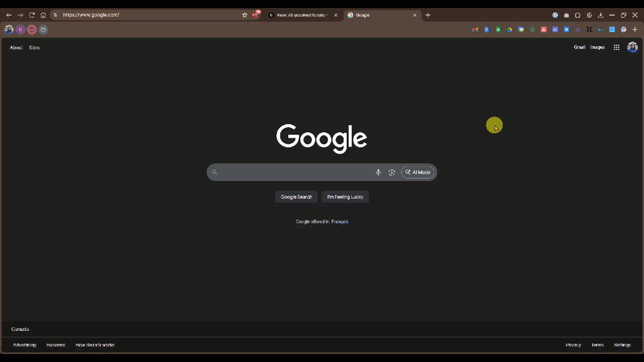Open the extensions puzzle icon
The width and height of the screenshot is (644, 362).
[x=578, y=15]
